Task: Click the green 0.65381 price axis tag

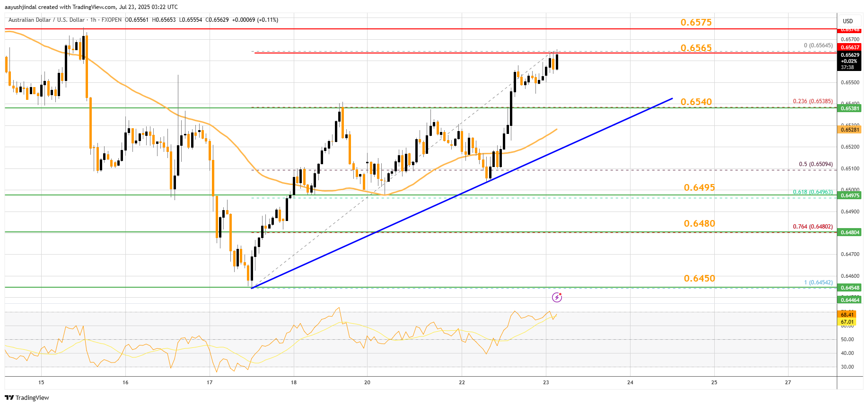Action: tap(850, 108)
